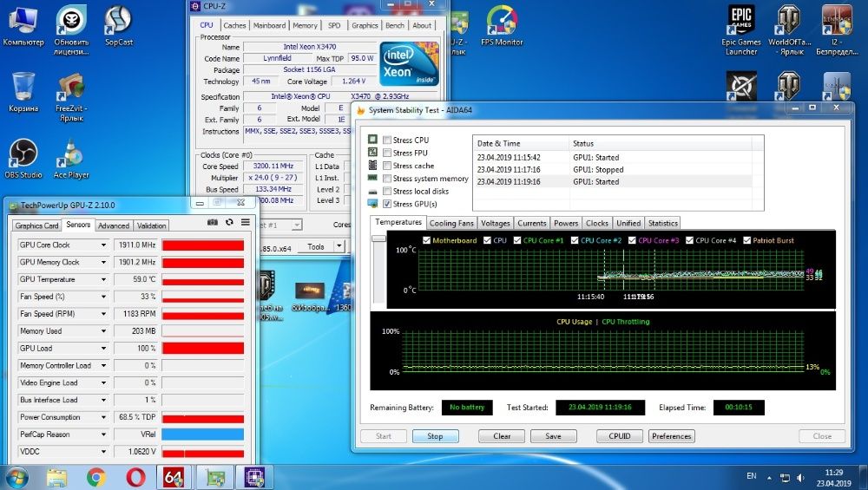Expand the Power Consumption sensor dropdown
Viewport: 868px width, 490px height.
(103, 417)
